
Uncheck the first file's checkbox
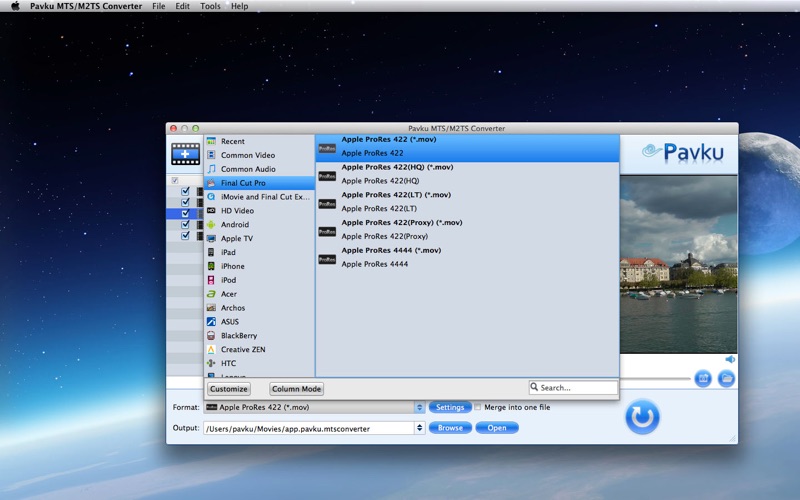[185, 191]
